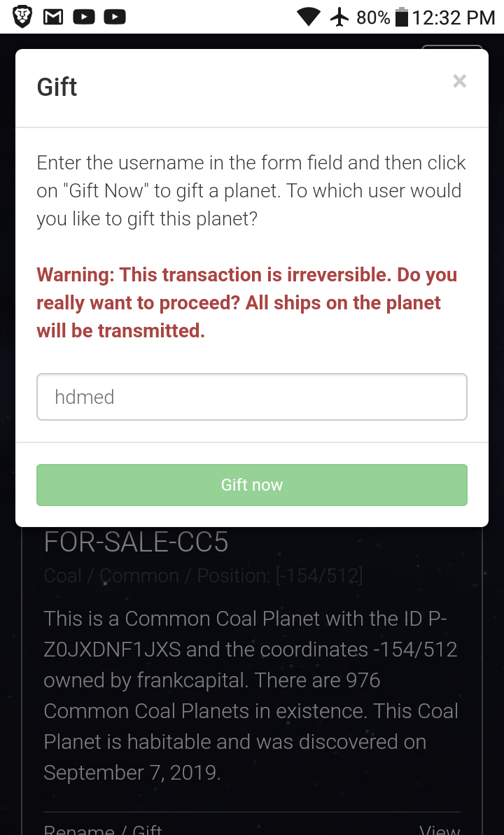Tap the 80% battery percentage text
This screenshot has width=504, height=835.
point(373,17)
